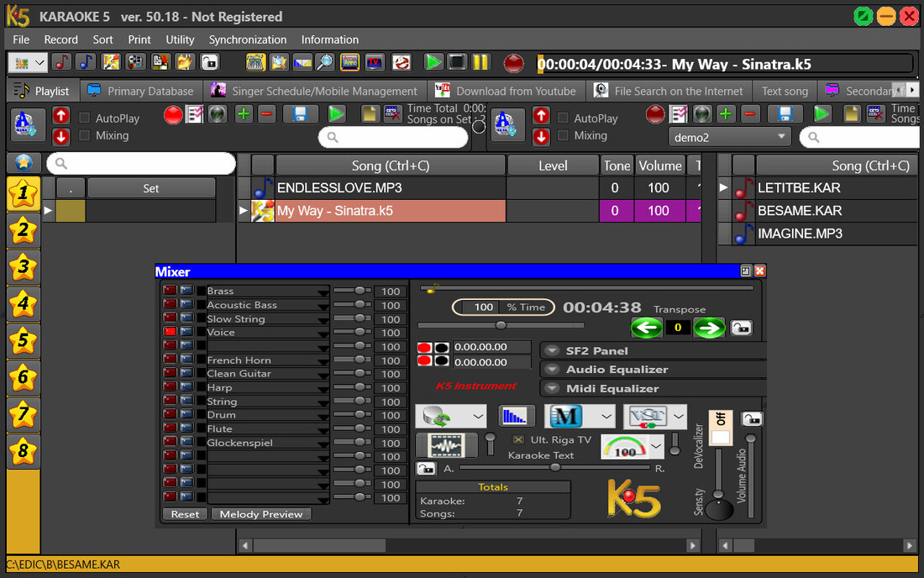The height and width of the screenshot is (578, 924).
Task: Select star favorite number 8
Action: click(23, 451)
